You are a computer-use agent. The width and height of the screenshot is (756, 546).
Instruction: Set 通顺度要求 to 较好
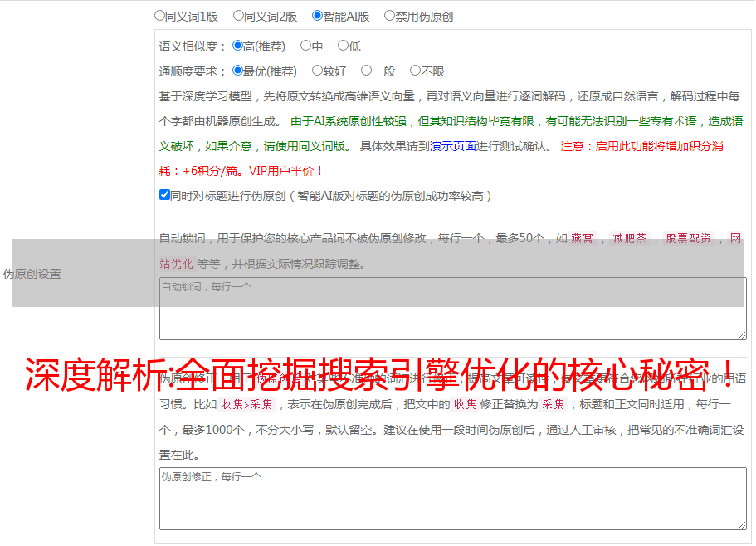[x=317, y=71]
